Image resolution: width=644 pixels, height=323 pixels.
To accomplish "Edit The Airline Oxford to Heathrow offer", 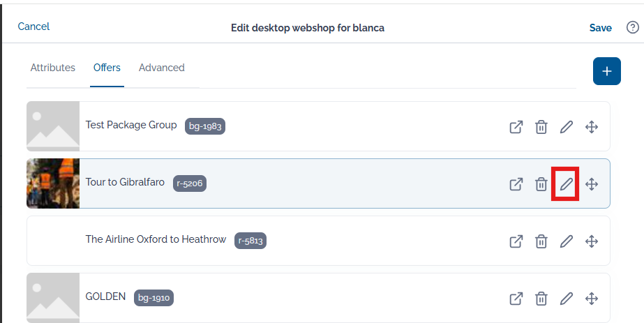I will (x=567, y=241).
